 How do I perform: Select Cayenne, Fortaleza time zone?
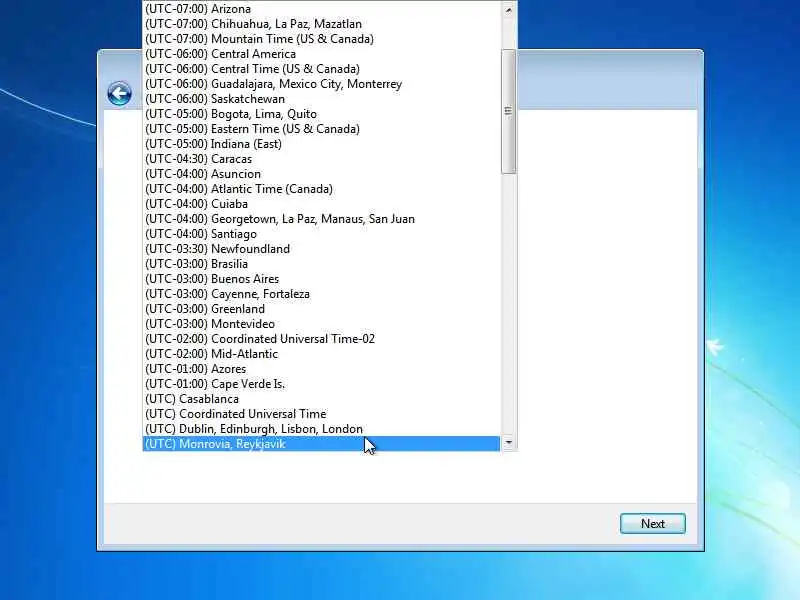[321, 294]
